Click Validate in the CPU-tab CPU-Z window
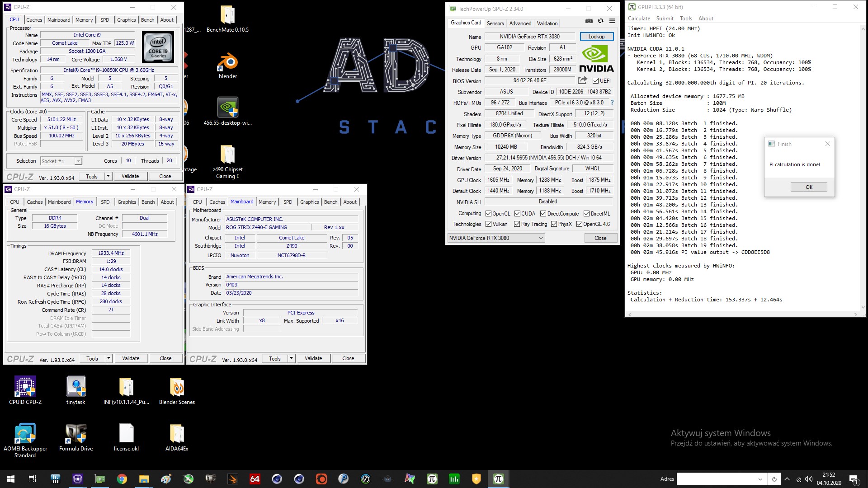The height and width of the screenshot is (488, 868). point(130,176)
